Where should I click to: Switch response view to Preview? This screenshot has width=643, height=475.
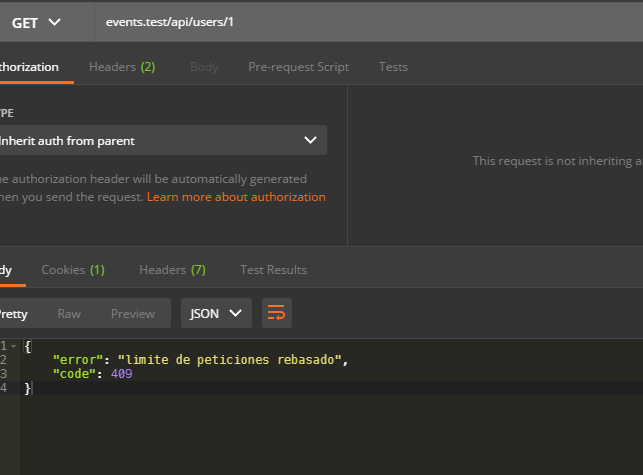pos(133,314)
